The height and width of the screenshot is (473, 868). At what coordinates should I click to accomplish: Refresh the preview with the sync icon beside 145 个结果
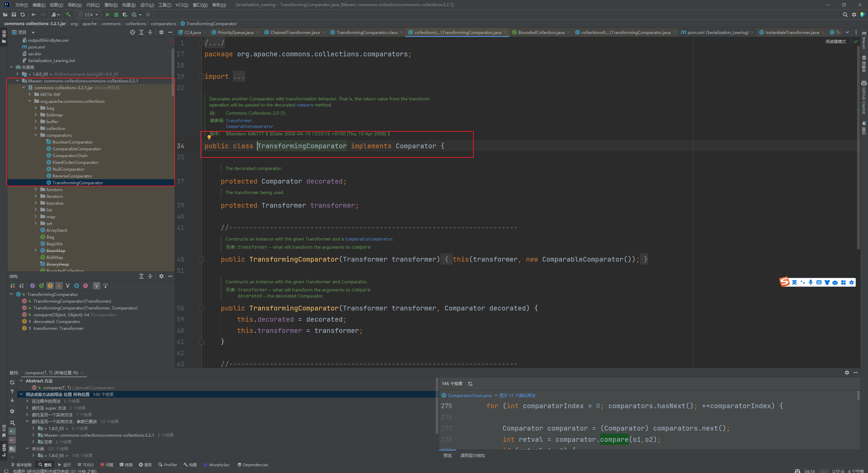[x=470, y=384]
